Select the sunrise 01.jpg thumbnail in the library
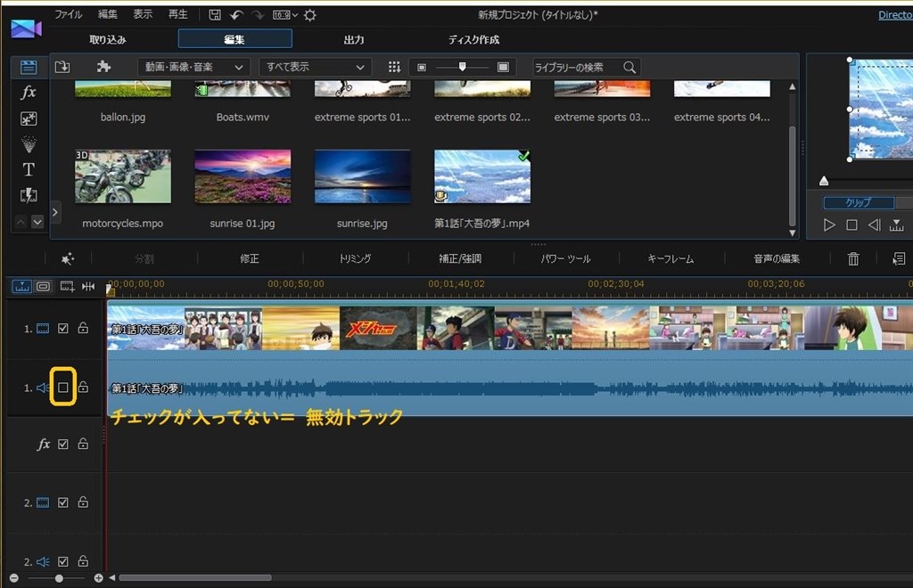Viewport: 913px width, 588px height. click(x=243, y=176)
